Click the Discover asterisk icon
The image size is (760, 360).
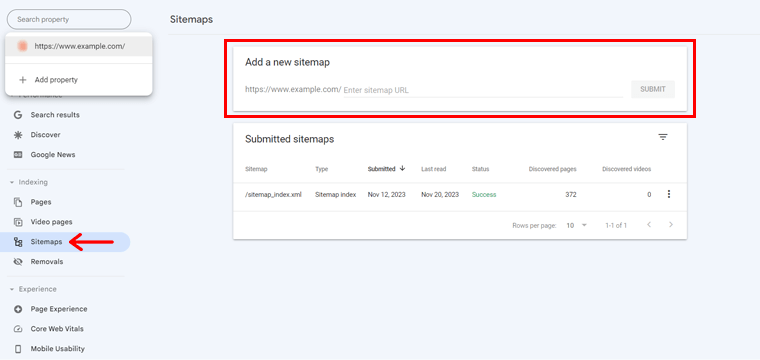click(x=18, y=135)
